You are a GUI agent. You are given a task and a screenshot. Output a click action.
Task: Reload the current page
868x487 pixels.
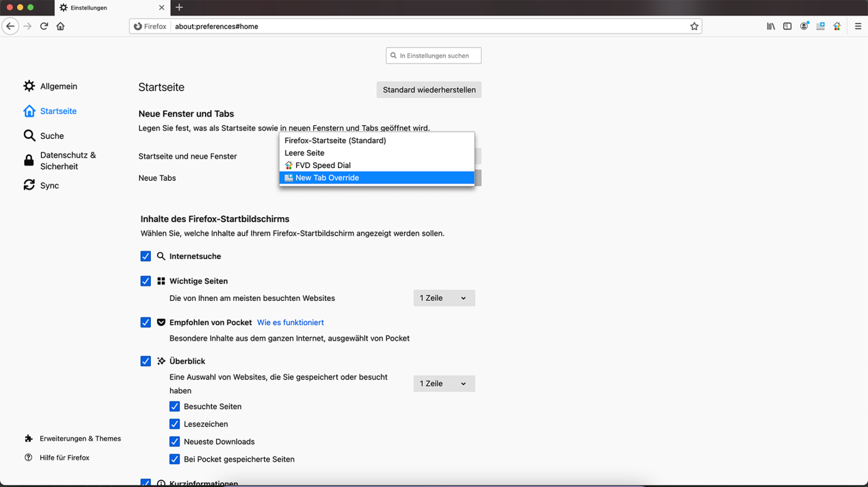44,26
